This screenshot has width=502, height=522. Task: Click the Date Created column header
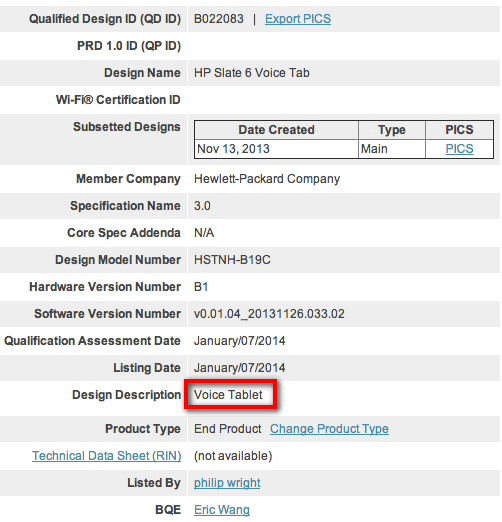tap(276, 130)
